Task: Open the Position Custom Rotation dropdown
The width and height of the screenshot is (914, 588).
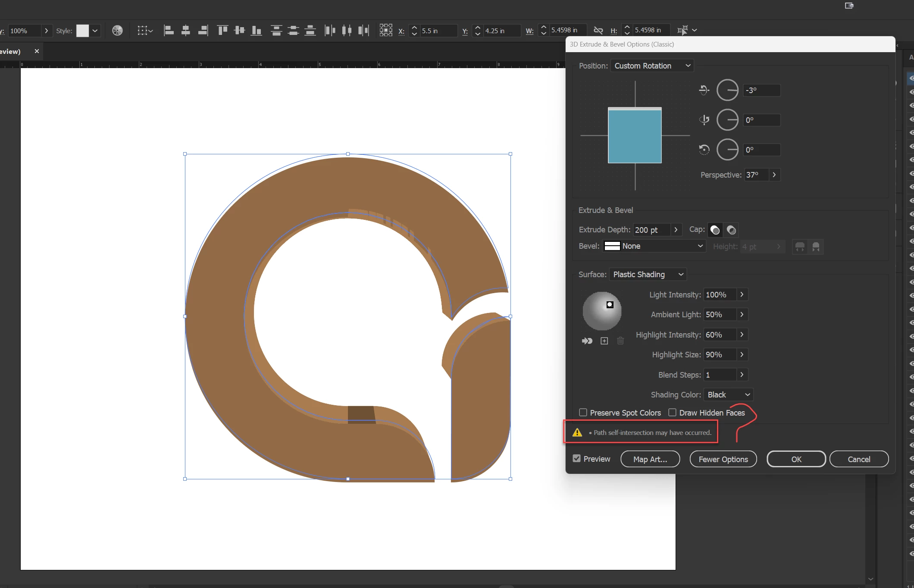Action: point(652,66)
